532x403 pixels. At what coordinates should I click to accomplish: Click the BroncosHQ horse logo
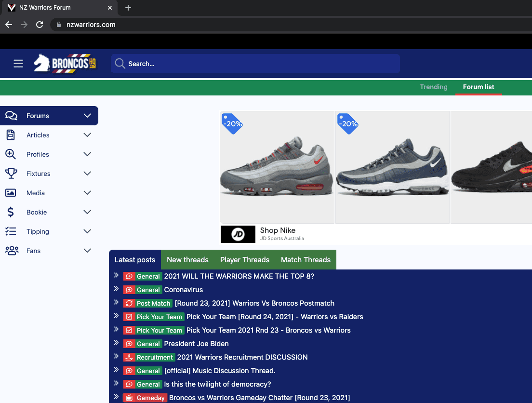[65, 64]
